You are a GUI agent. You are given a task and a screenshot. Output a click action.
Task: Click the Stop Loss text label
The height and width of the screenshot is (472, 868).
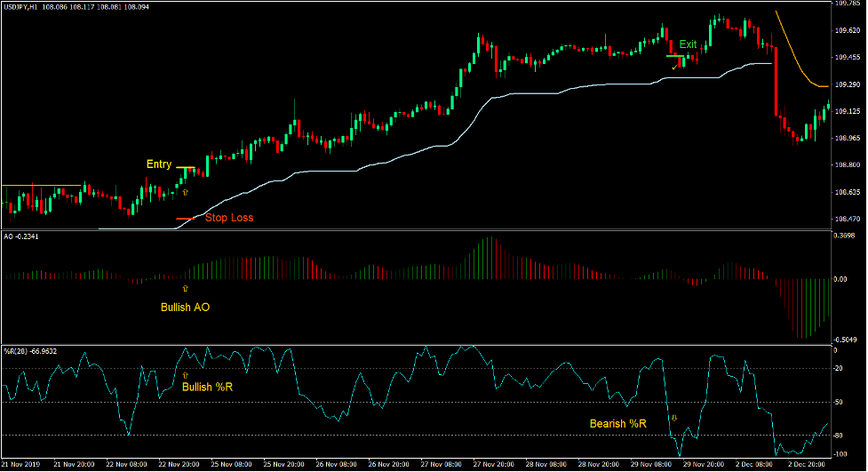click(x=228, y=218)
